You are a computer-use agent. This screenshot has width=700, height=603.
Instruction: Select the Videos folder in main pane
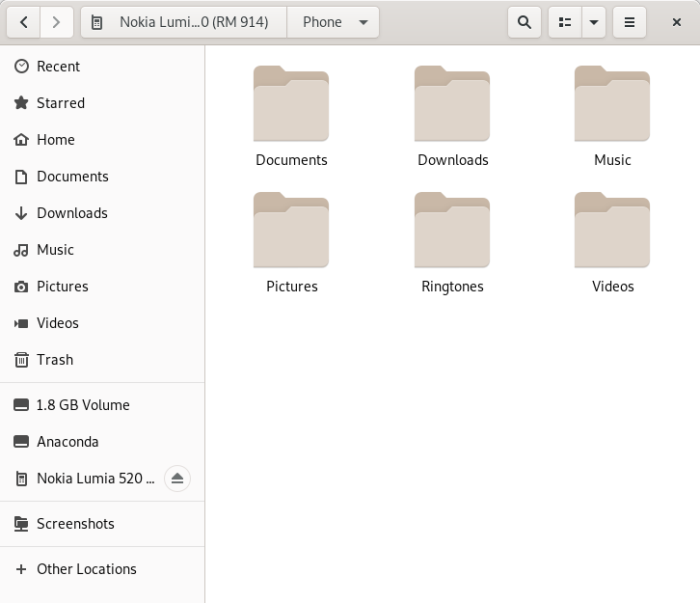coord(612,231)
